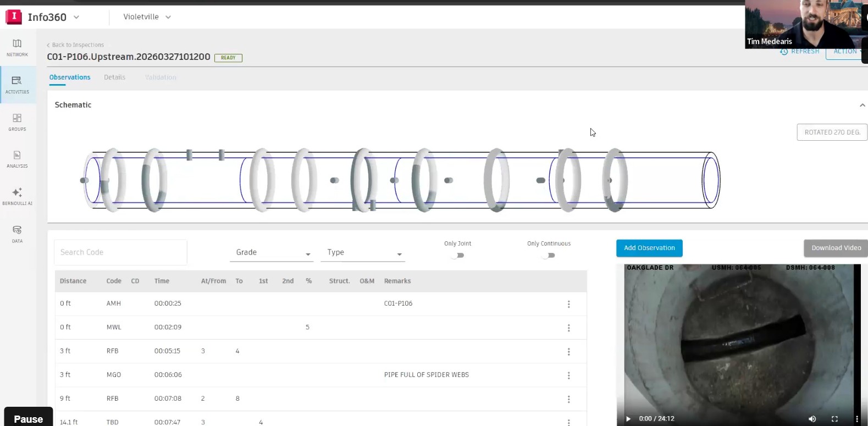Open Bernoulli AI from sidebar
The image size is (868, 426).
click(x=17, y=196)
